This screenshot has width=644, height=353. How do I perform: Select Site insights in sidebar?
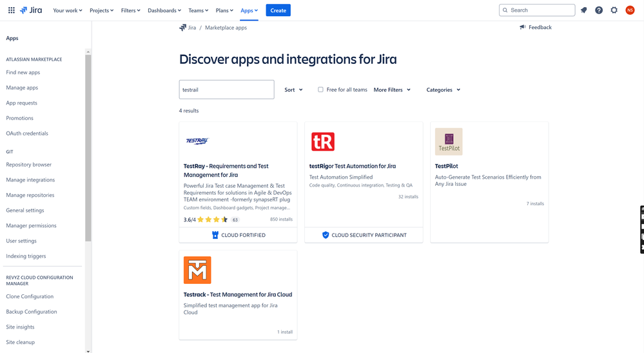click(20, 327)
